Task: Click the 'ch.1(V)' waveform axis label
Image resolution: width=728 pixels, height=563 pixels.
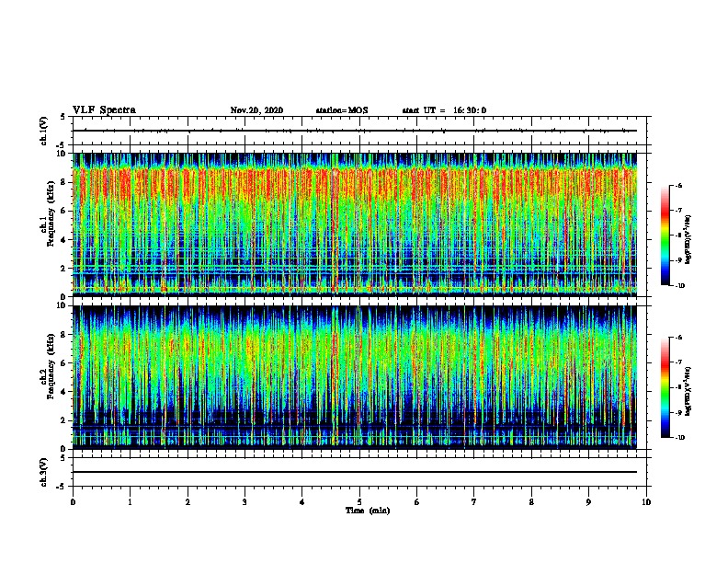Action: (44, 131)
